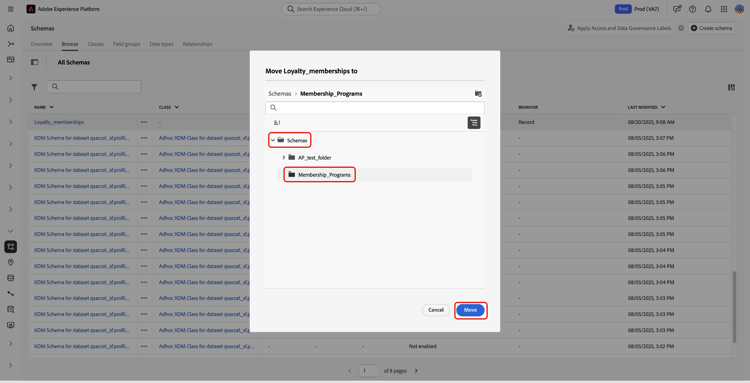Open the column settings icon above table
This screenshot has width=750, height=383.
point(731,87)
